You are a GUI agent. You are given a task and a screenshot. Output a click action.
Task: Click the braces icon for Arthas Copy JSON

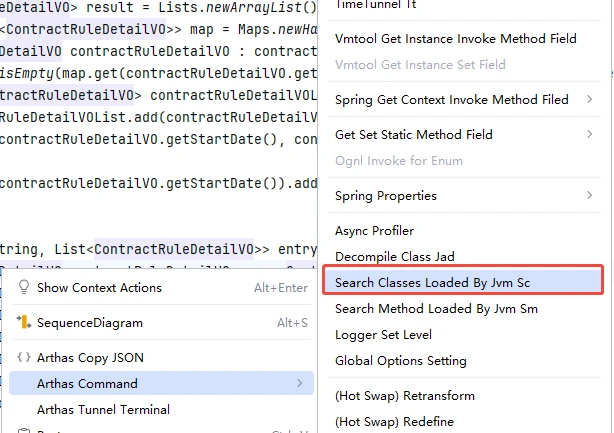(23, 357)
